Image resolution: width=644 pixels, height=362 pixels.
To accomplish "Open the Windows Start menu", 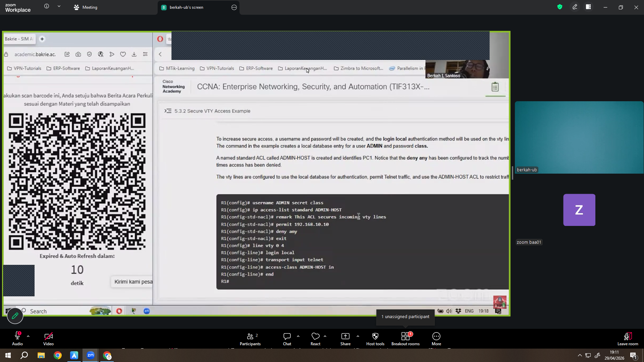I will click(8, 355).
